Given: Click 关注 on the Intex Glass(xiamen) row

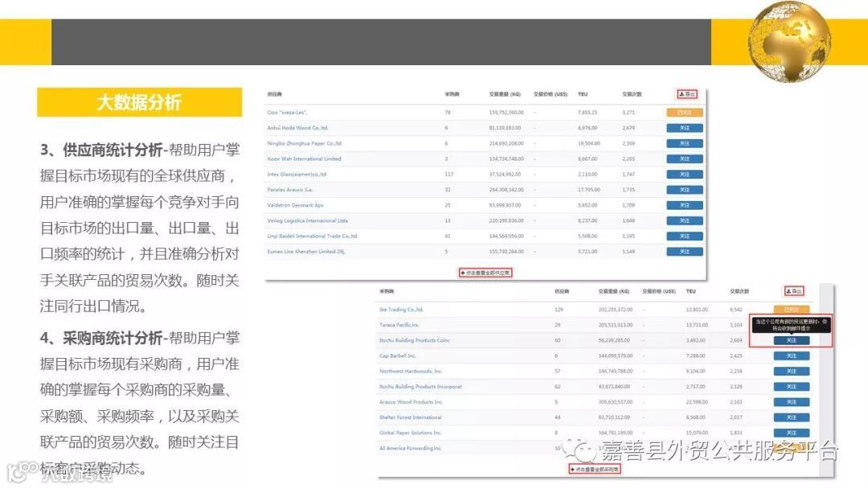Looking at the screenshot, I should 685,175.
